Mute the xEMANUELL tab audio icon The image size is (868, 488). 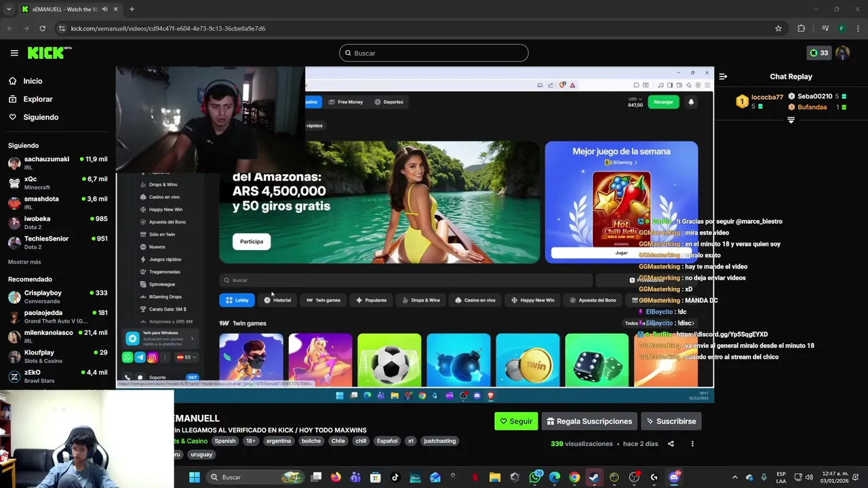pos(104,9)
